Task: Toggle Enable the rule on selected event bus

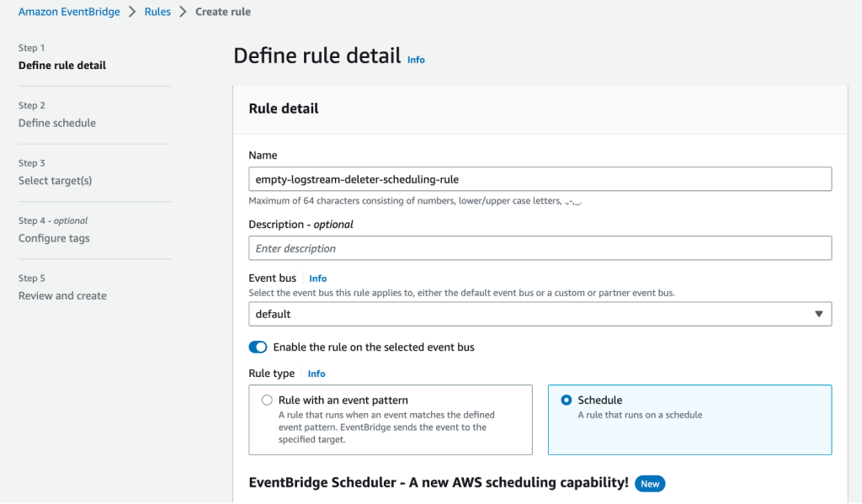Action: (x=258, y=347)
